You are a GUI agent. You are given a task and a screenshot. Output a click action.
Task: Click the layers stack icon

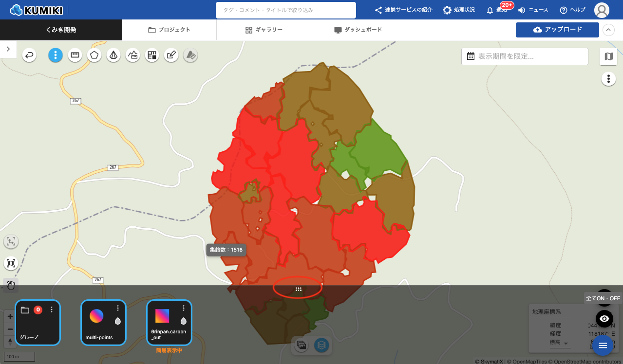(321, 345)
